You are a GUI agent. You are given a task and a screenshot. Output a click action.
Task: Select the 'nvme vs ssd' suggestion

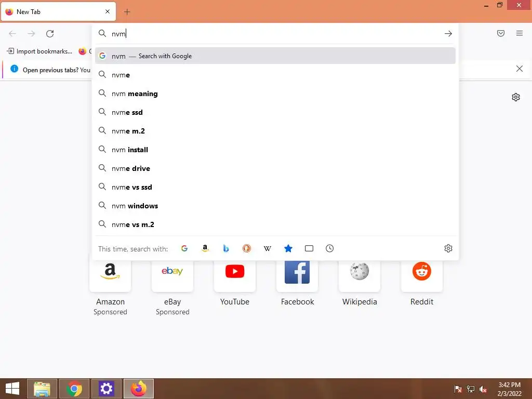[x=275, y=187]
